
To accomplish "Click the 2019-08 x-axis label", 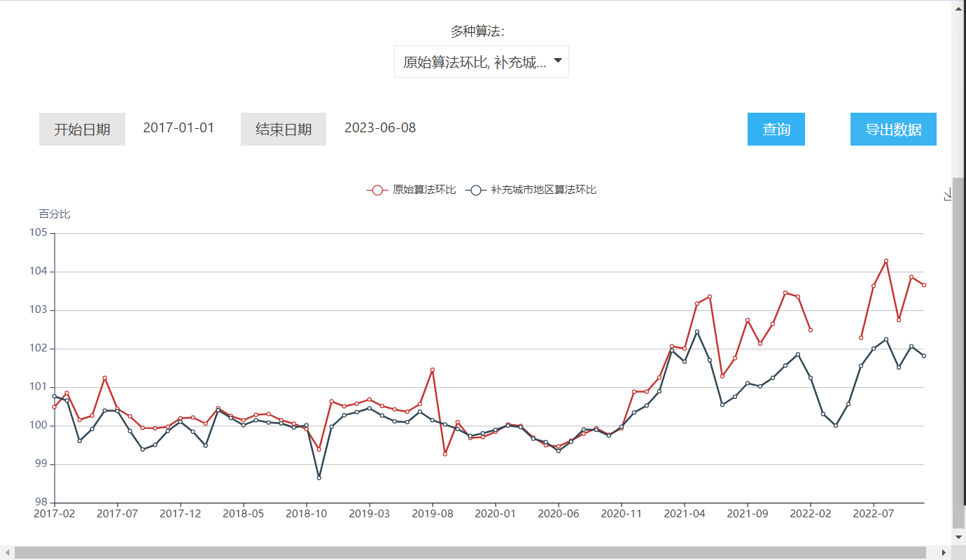I will click(x=433, y=514).
